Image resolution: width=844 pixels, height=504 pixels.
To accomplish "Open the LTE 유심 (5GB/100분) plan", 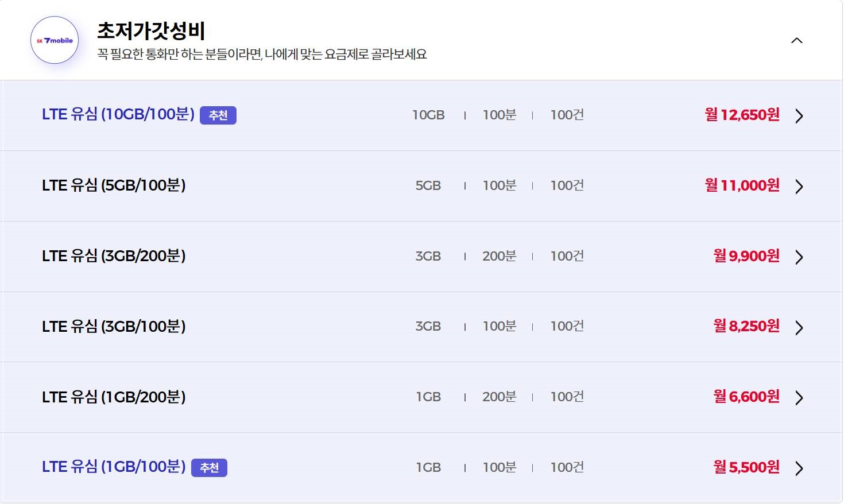I will [x=114, y=185].
